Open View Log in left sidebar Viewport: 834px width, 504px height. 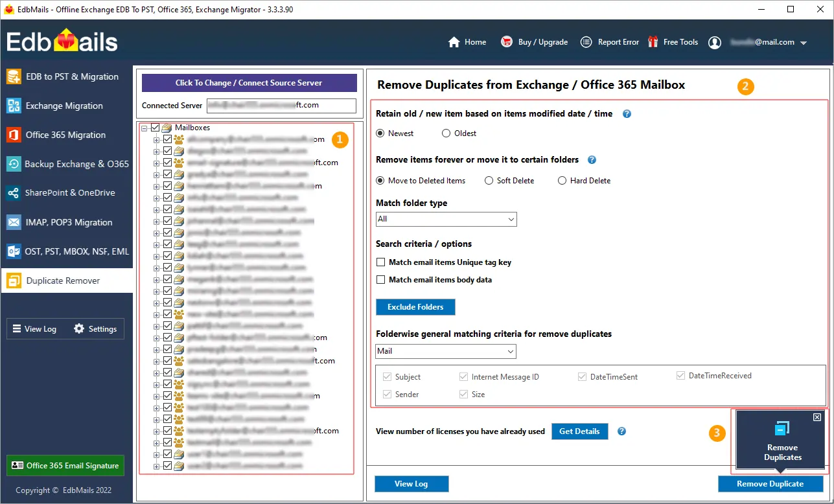tap(35, 329)
